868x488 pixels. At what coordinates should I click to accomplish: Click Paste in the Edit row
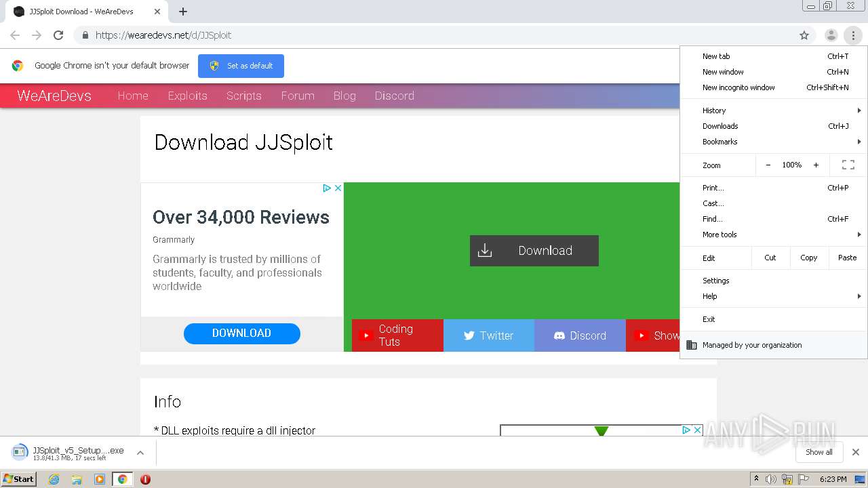(847, 258)
